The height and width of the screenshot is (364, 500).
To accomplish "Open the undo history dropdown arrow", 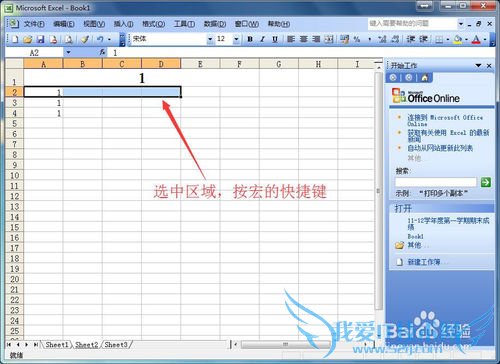I will tap(109, 39).
